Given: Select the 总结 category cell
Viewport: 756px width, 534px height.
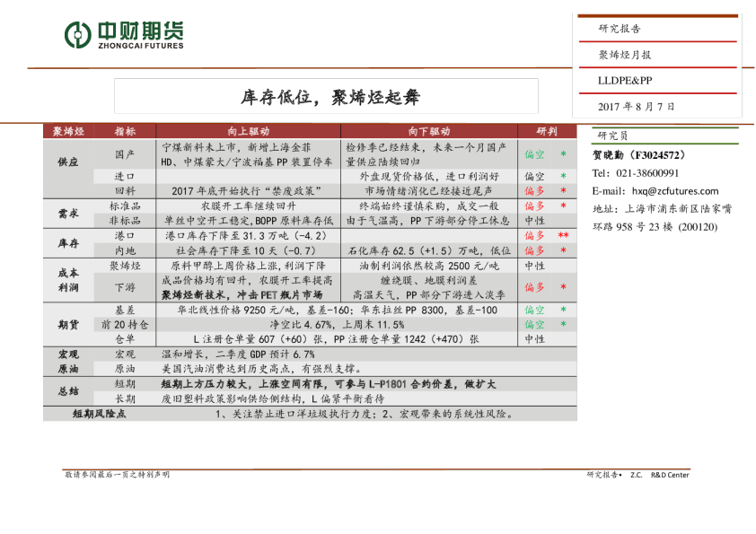Looking at the screenshot, I should [x=68, y=391].
